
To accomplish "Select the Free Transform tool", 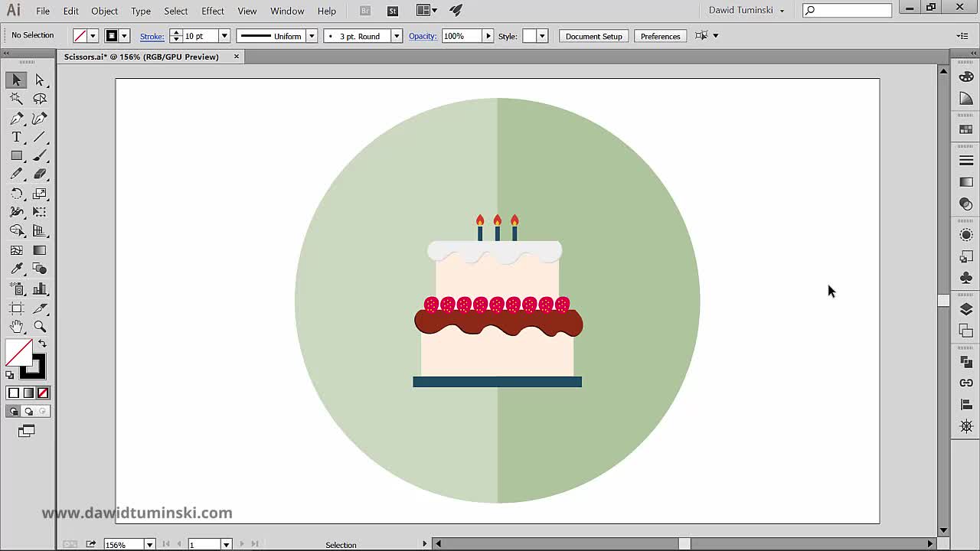I will coord(40,212).
